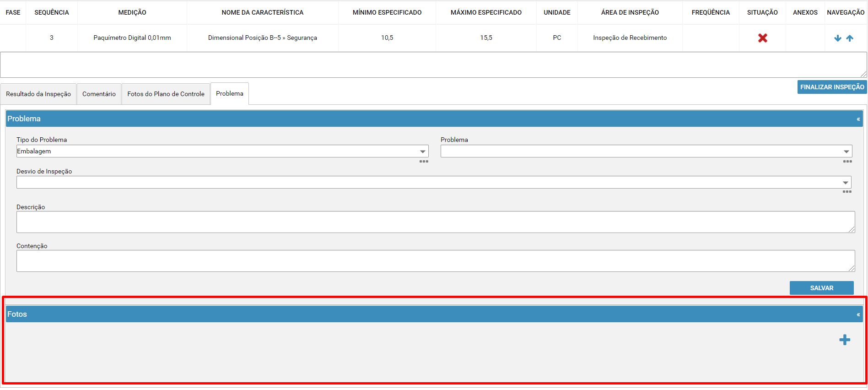Viewport: 868px width, 390px height.
Task: Open ellipsis options under Desvio de Inspeção
Action: coord(847,192)
